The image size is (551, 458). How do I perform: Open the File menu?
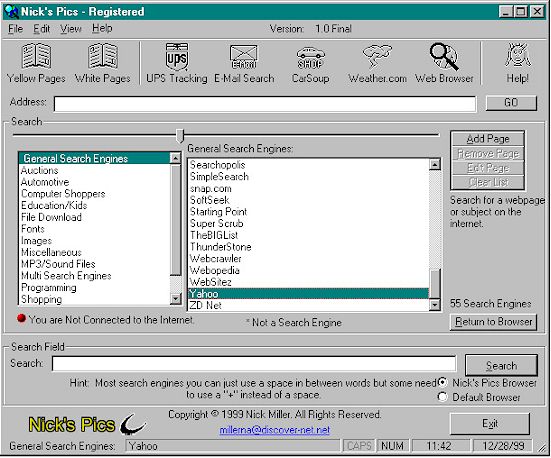[15, 28]
